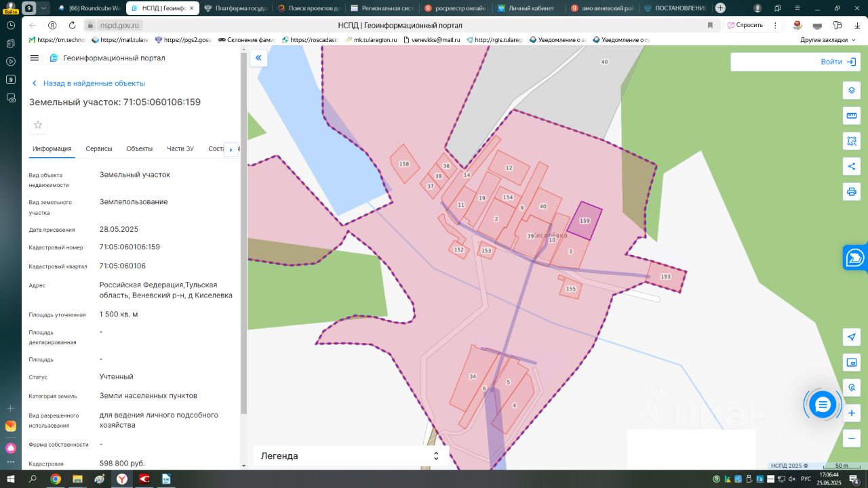Image resolution: width=868 pixels, height=488 pixels.
Task: Switch to the Сервисы tab
Action: (99, 149)
